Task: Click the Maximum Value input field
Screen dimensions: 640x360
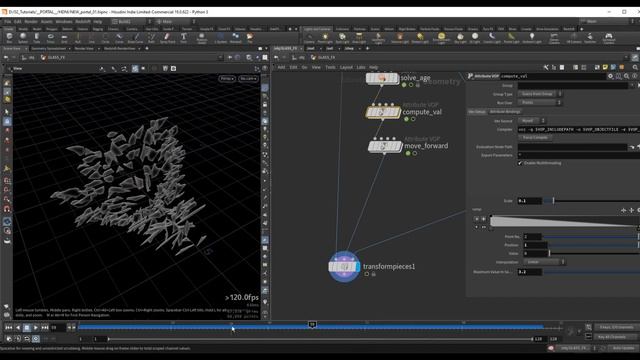Action: [529, 272]
